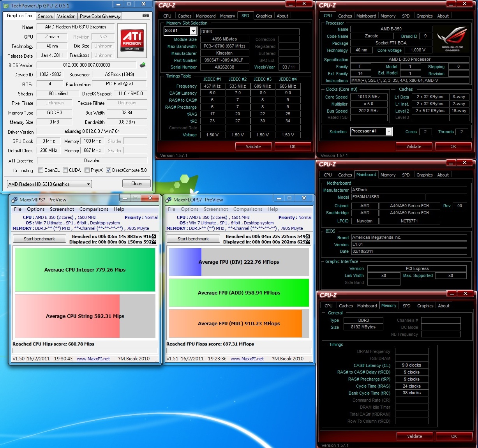Click the MaxxMIPS title bar icon
The width and height of the screenshot is (478, 448).
[x=14, y=200]
